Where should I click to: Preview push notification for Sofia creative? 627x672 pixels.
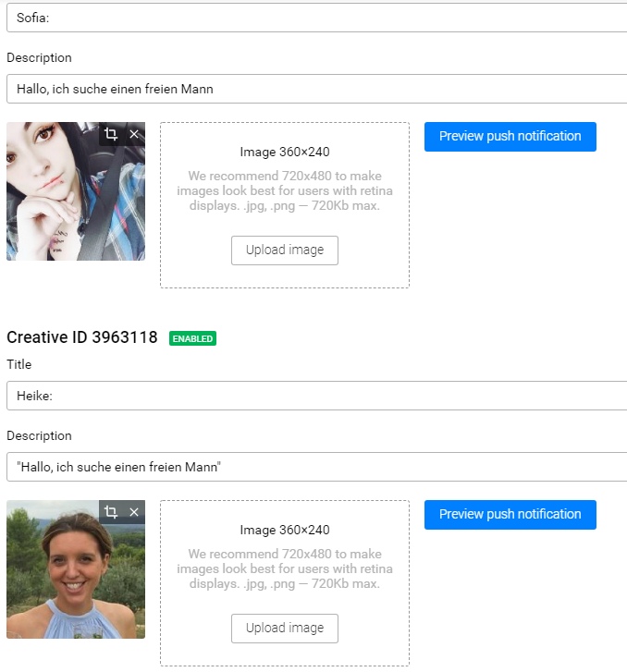510,137
